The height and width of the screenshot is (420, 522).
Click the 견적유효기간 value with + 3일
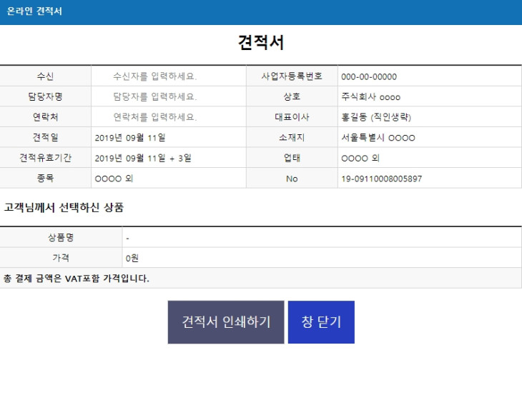click(x=143, y=158)
